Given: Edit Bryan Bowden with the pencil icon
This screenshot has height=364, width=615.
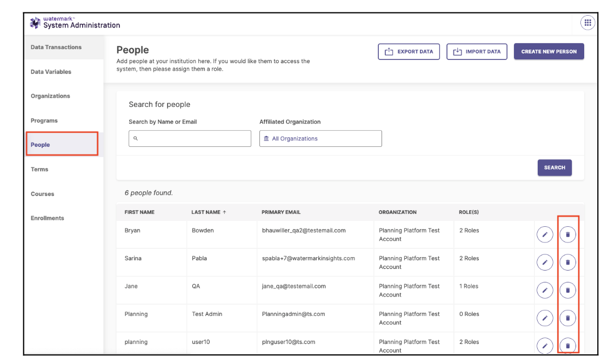Looking at the screenshot, I should 545,235.
